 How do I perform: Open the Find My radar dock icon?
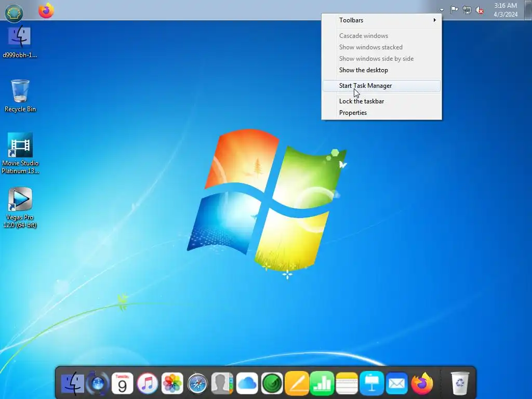pyautogui.click(x=272, y=384)
